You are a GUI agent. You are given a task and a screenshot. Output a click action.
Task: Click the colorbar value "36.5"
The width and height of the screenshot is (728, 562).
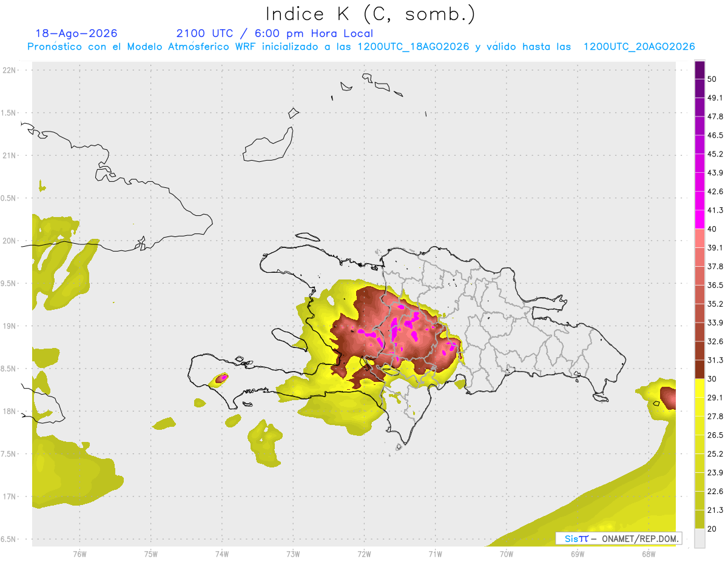point(715,286)
